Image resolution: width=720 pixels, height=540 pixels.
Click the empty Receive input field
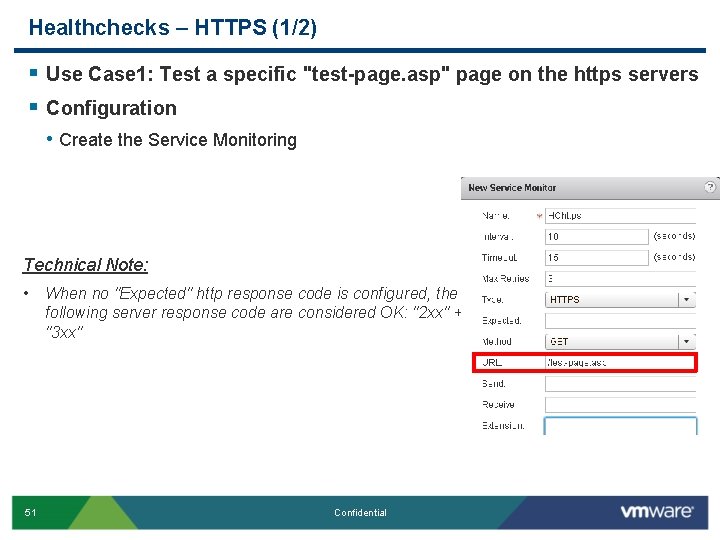click(x=620, y=405)
